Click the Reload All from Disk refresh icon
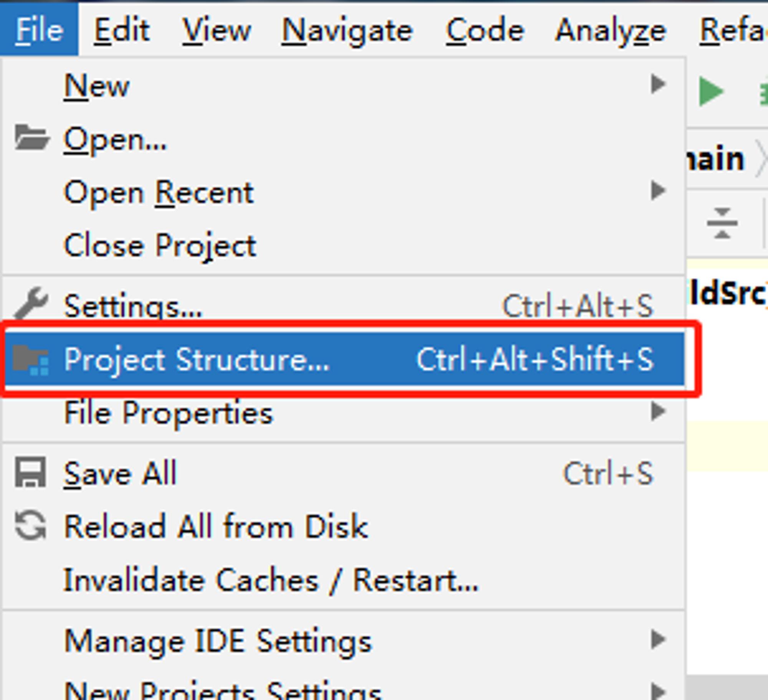This screenshot has width=768, height=700. coord(30,525)
